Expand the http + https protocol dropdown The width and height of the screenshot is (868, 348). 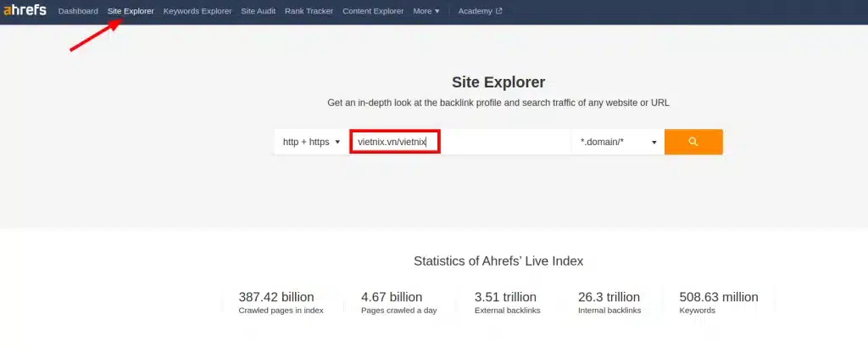(311, 142)
